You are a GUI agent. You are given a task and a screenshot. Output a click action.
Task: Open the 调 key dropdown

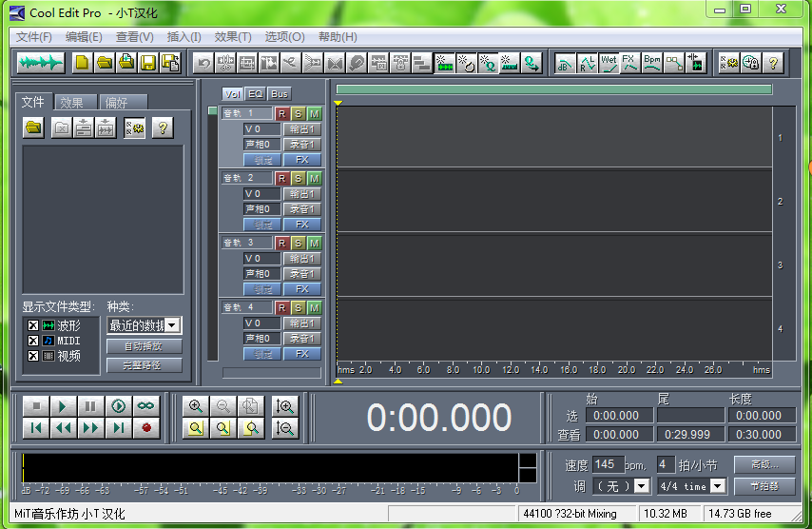pyautogui.click(x=642, y=486)
